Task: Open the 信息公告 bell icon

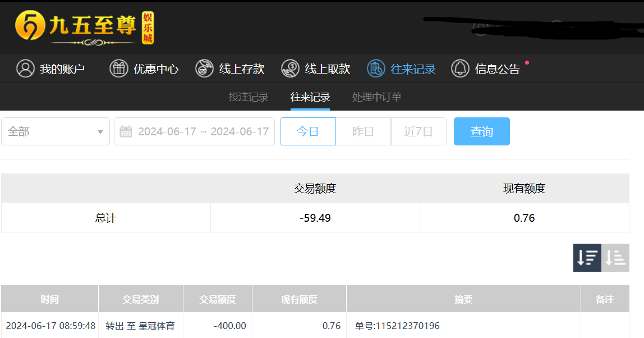Action: click(x=460, y=68)
